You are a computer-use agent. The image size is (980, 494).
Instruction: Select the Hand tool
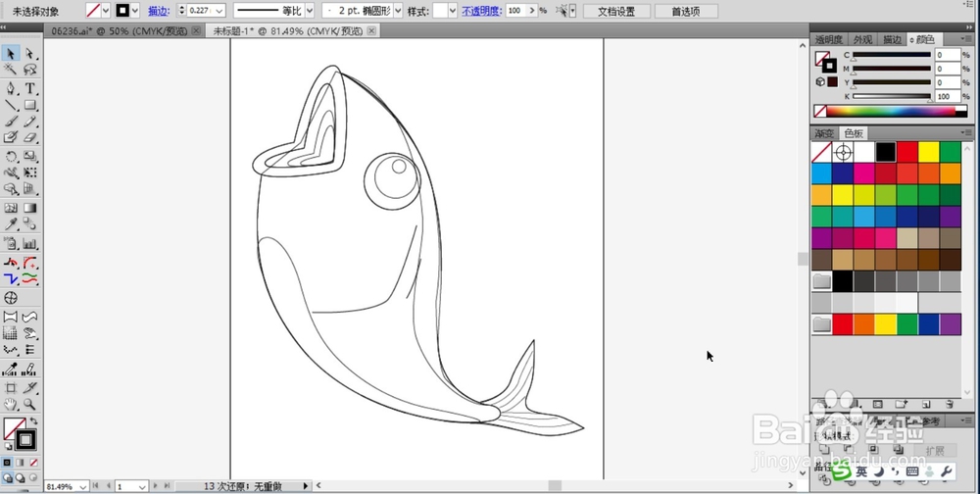[11, 404]
